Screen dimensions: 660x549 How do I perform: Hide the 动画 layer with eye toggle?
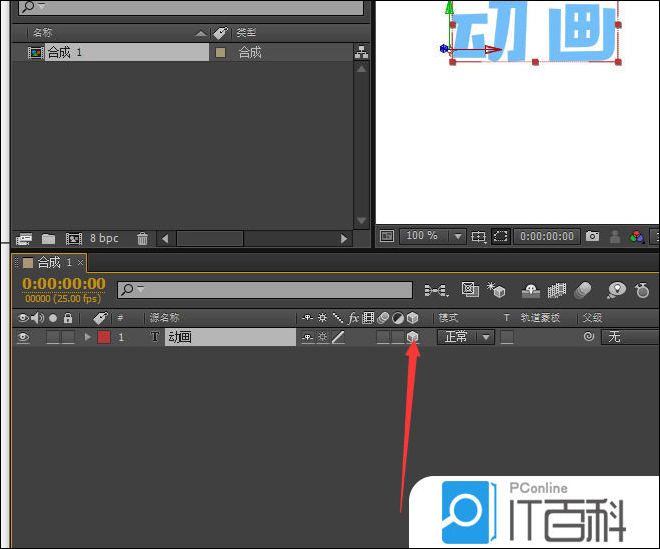pos(23,337)
